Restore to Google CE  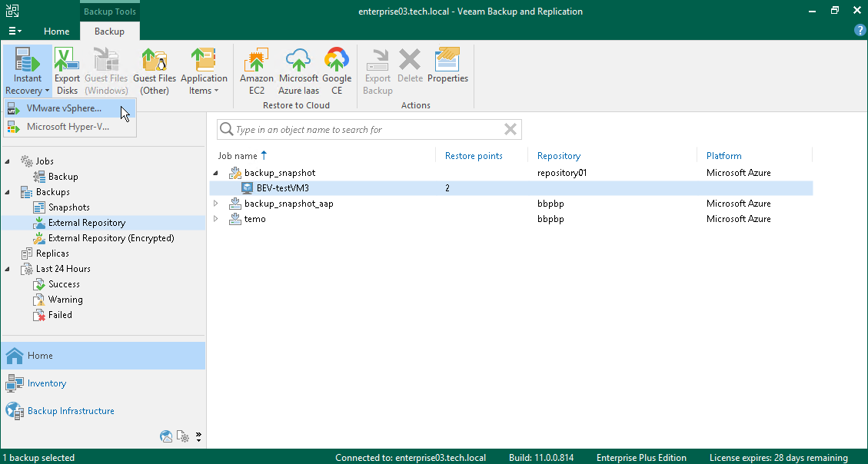click(x=337, y=71)
